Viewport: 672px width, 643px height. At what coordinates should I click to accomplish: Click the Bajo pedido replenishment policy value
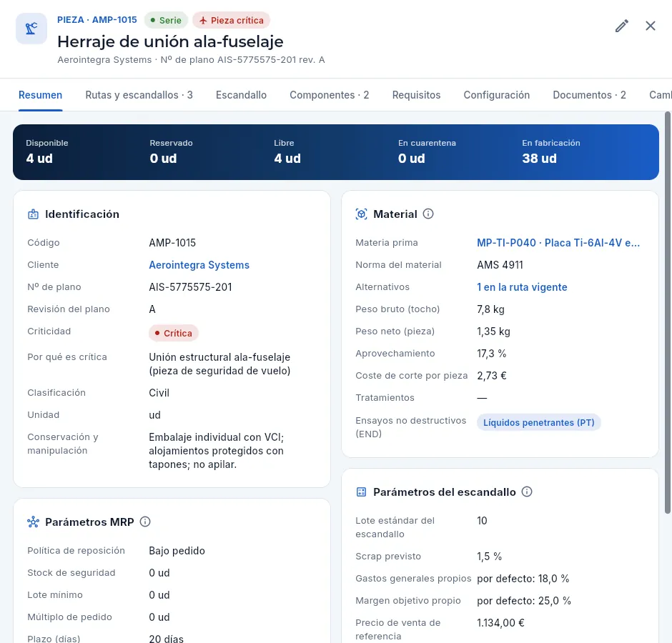pyautogui.click(x=177, y=551)
